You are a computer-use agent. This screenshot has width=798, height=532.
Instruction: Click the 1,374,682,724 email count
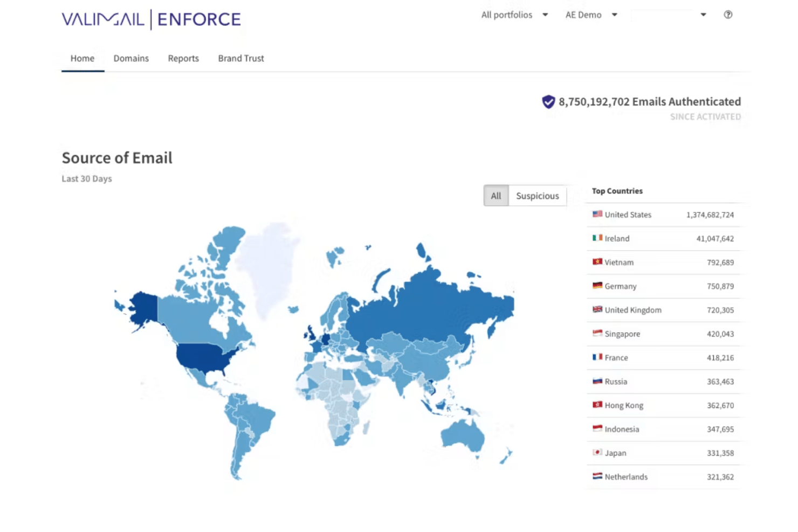pyautogui.click(x=710, y=215)
